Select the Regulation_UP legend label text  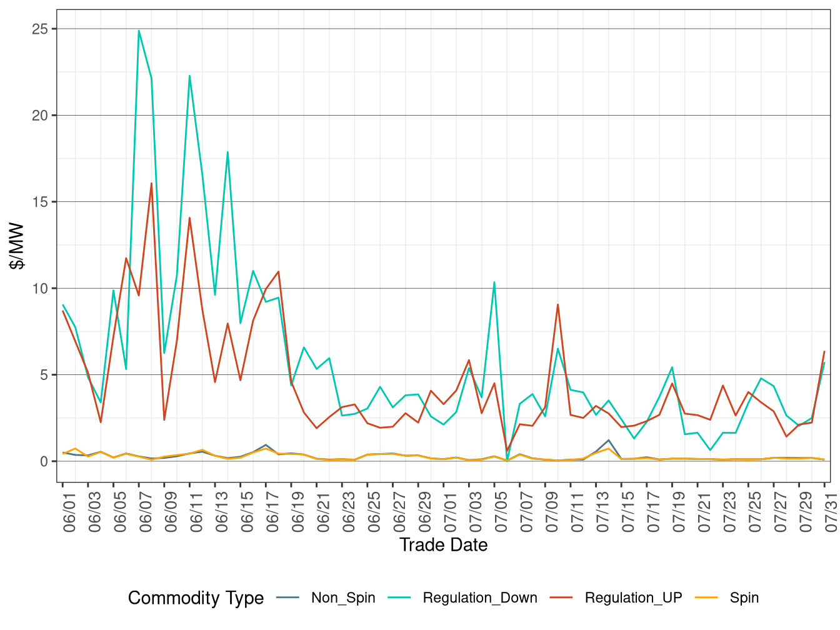[633, 598]
